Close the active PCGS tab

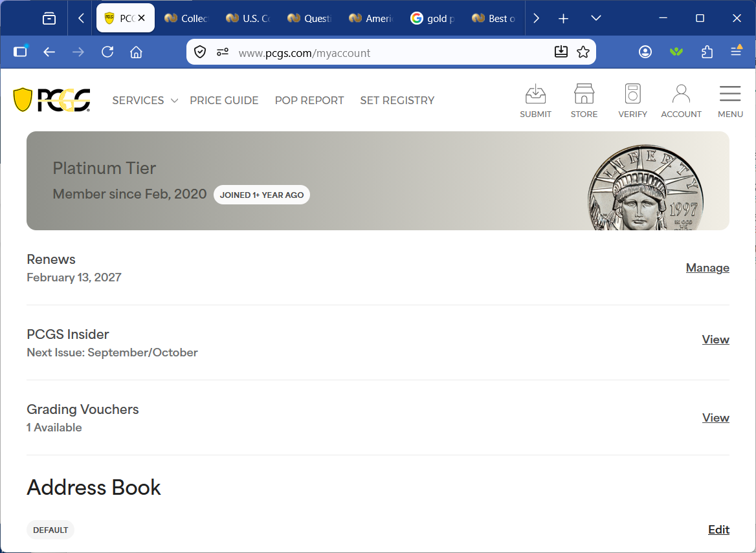tap(141, 18)
